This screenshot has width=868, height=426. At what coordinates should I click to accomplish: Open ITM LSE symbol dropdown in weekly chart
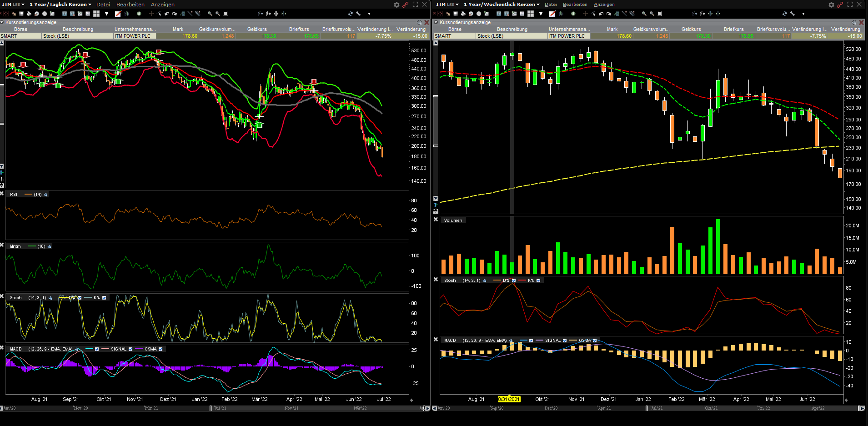click(447, 5)
